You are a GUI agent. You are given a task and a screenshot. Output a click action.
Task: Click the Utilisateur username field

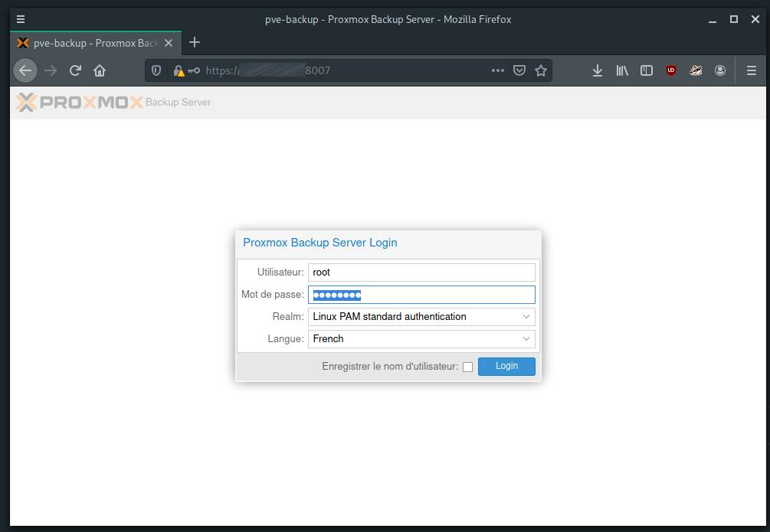pos(421,273)
